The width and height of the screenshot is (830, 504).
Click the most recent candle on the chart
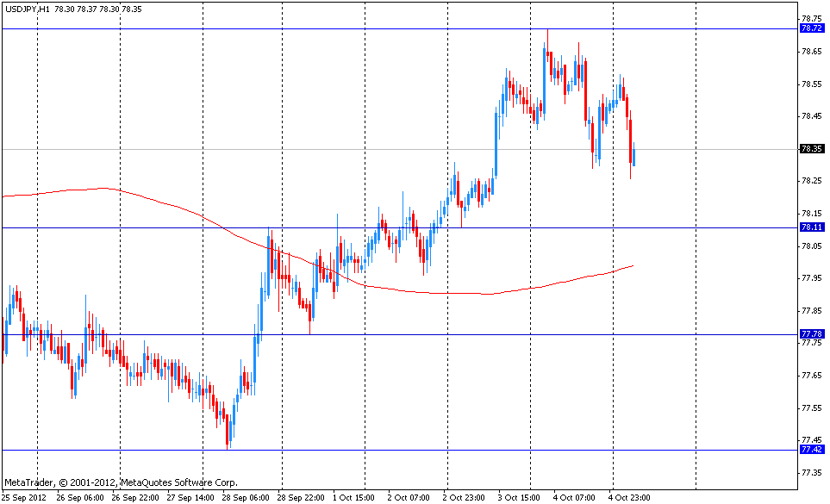pos(633,158)
